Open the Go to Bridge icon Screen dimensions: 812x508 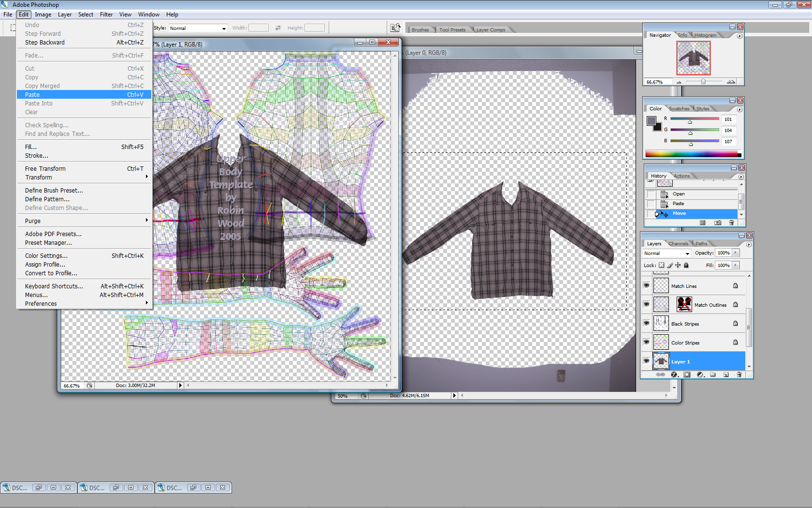tap(395, 28)
